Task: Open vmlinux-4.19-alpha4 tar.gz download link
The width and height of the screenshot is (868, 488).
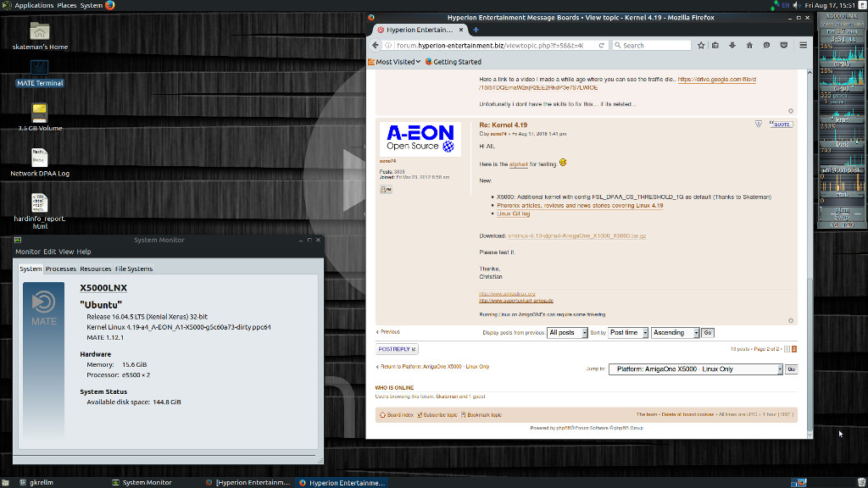Action: pyautogui.click(x=576, y=236)
